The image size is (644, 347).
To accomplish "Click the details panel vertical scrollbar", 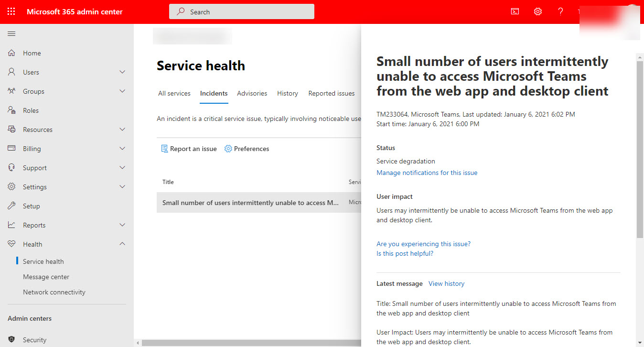I will click(x=640, y=149).
